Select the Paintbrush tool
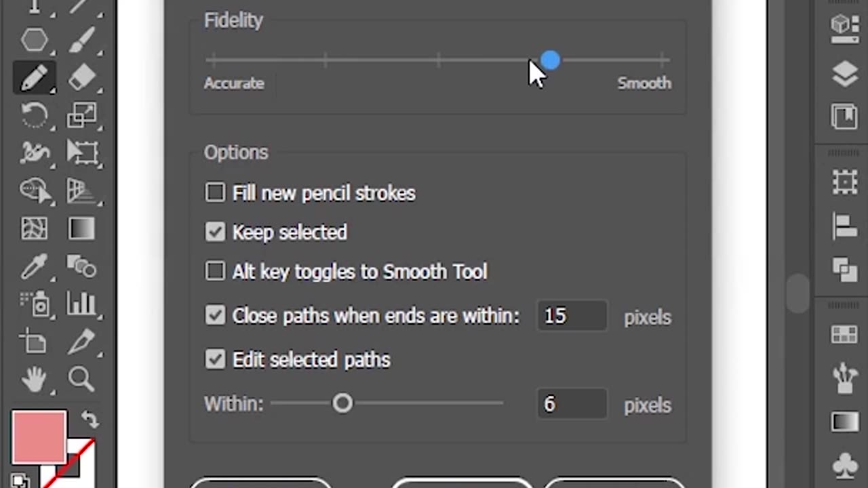This screenshot has width=868, height=488. (82, 39)
